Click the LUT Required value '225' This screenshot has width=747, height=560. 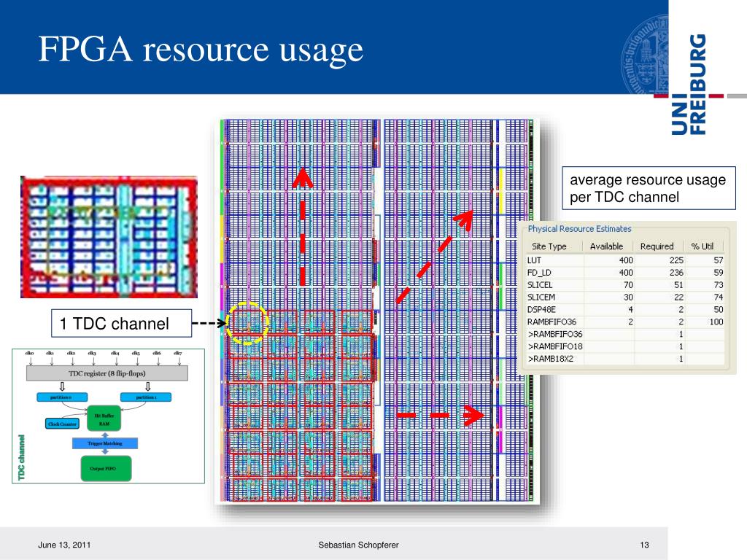pos(676,260)
